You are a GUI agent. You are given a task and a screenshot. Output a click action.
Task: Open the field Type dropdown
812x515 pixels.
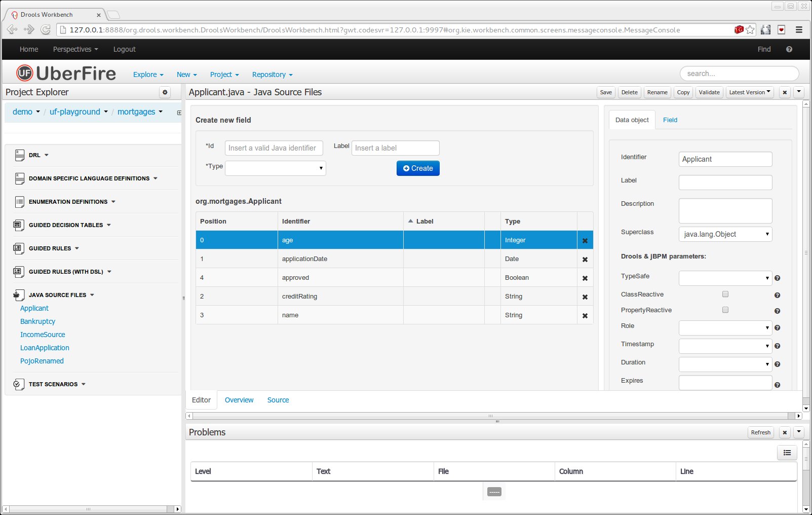pyautogui.click(x=275, y=168)
